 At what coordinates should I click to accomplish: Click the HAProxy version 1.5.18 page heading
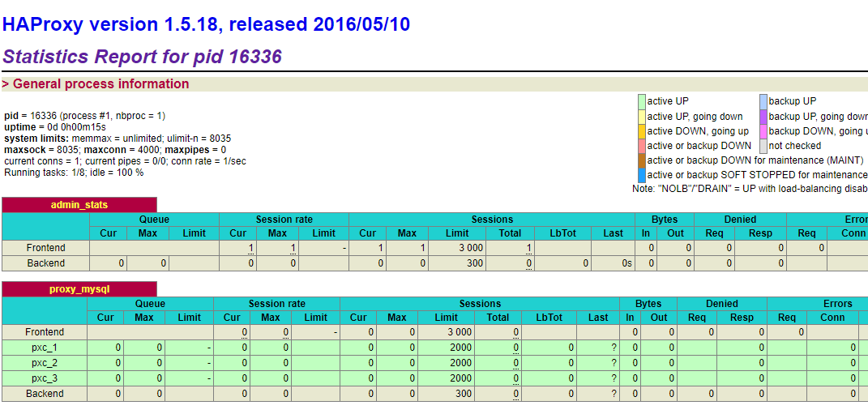click(x=206, y=24)
